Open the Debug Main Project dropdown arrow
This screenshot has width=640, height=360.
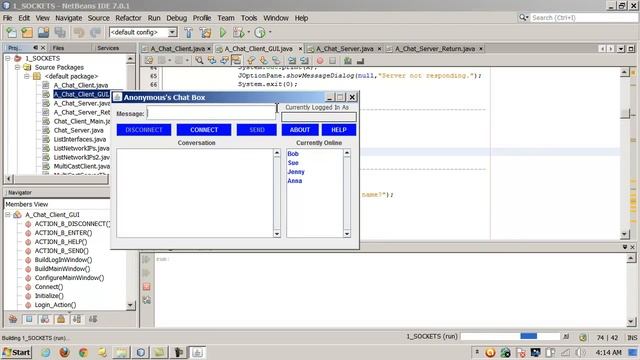click(249, 32)
